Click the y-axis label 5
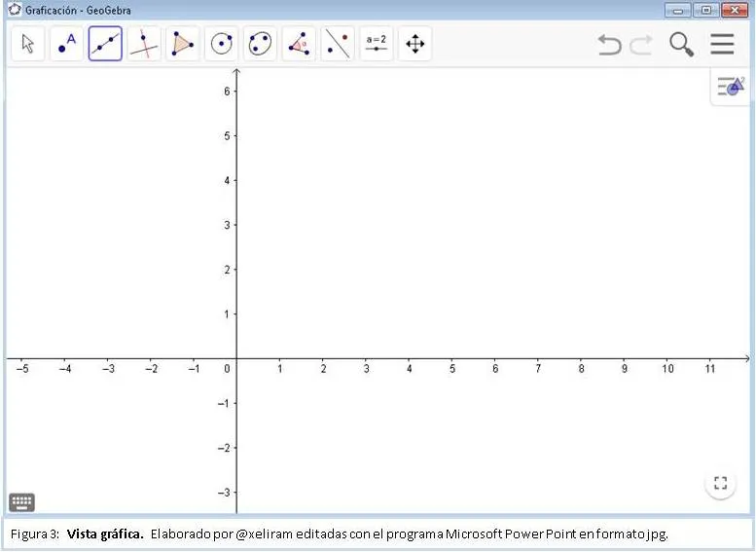Screen dimensions: 756x552 click(x=227, y=136)
